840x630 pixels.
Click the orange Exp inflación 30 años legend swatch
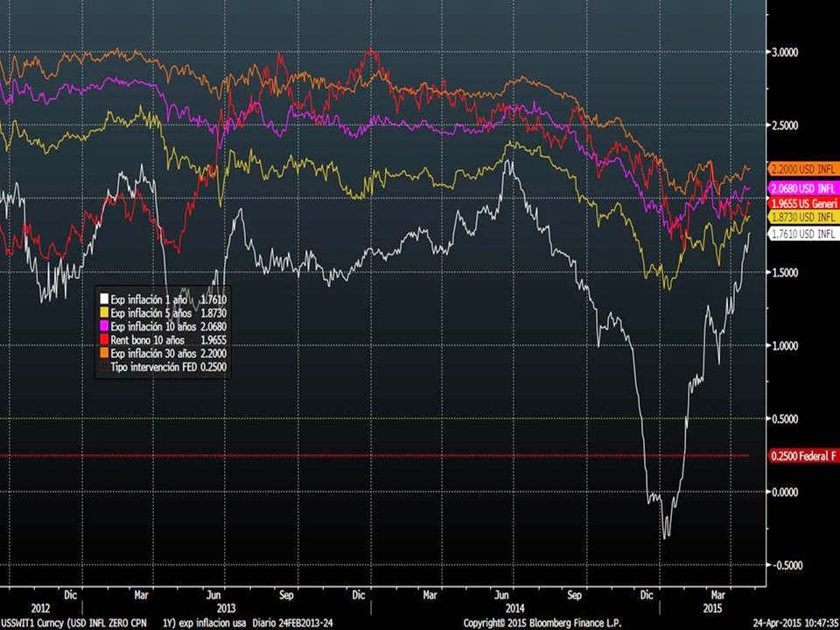click(104, 353)
